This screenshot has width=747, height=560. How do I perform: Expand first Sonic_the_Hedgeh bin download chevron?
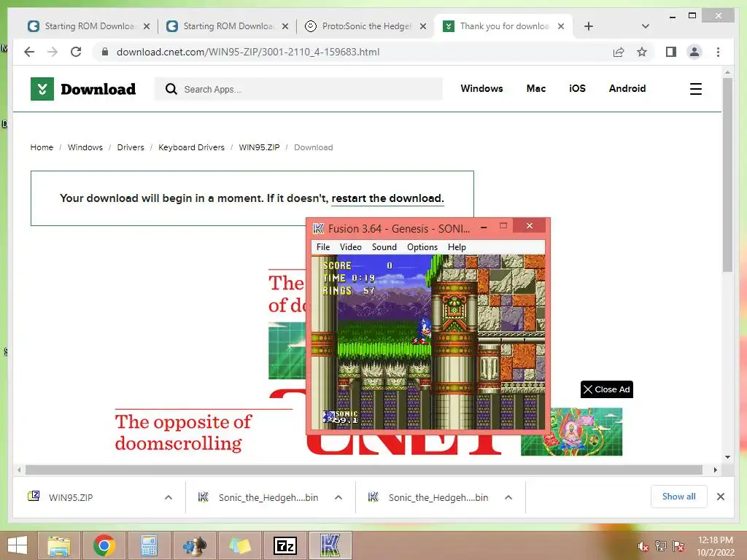click(x=338, y=497)
